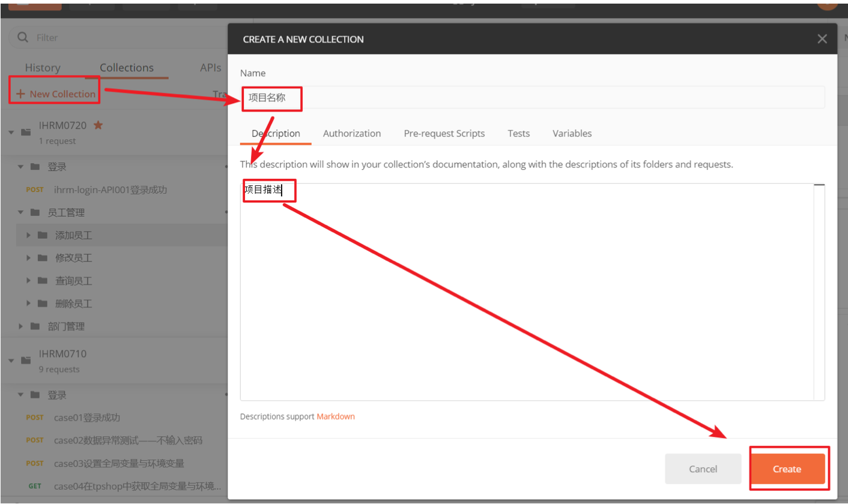This screenshot has width=848, height=504.
Task: Click the '9 requests' text under IHRM0710
Action: click(59, 370)
